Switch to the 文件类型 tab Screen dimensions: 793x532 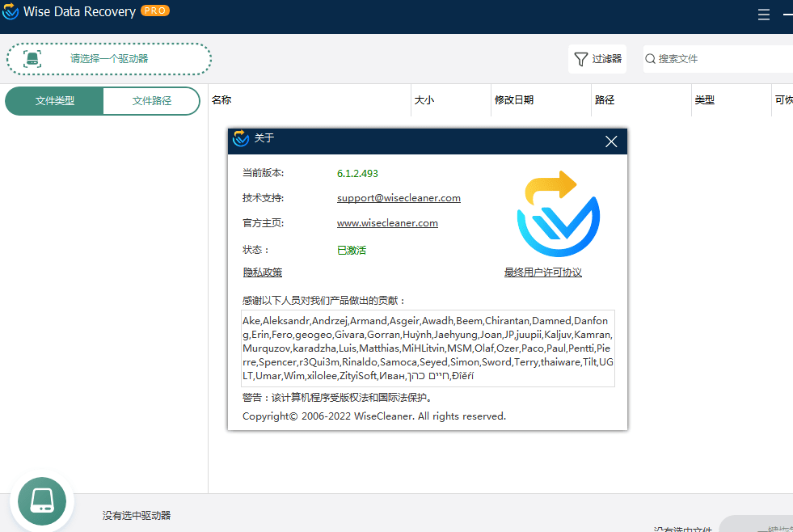[53, 100]
